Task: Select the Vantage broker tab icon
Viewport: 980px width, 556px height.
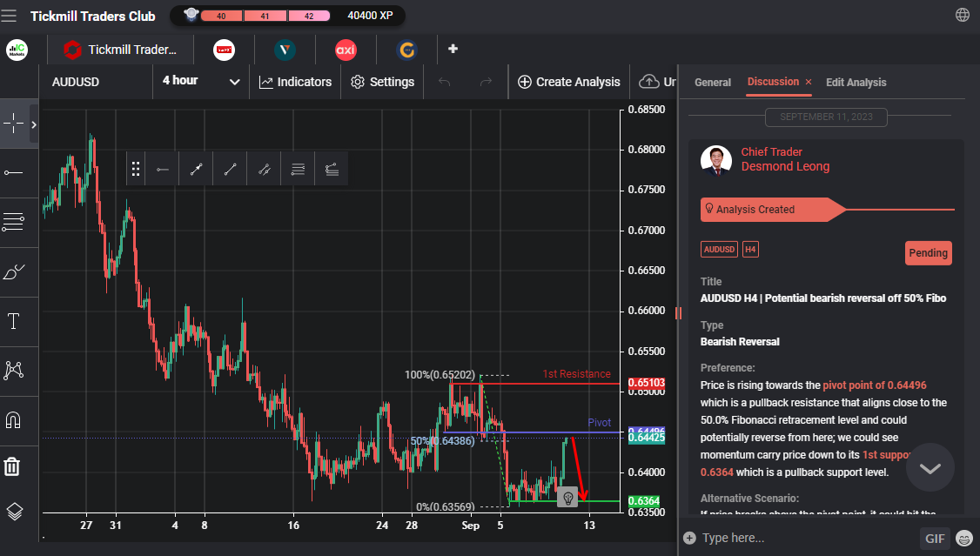Action: [285, 50]
